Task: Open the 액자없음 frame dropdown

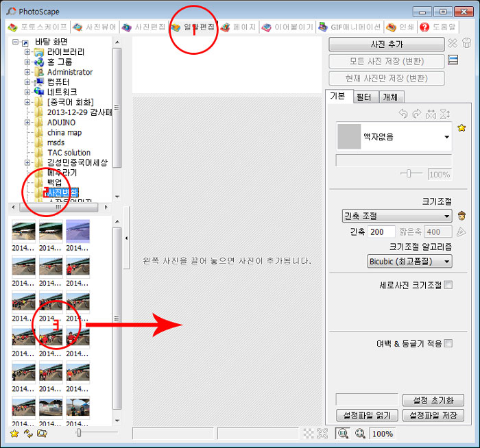Action: click(x=394, y=136)
